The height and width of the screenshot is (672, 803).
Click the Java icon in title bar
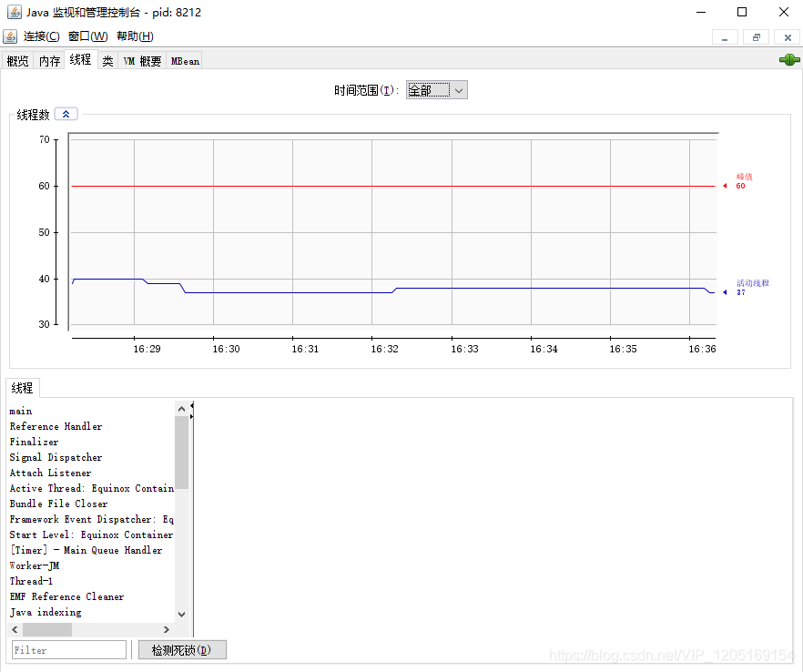14,12
